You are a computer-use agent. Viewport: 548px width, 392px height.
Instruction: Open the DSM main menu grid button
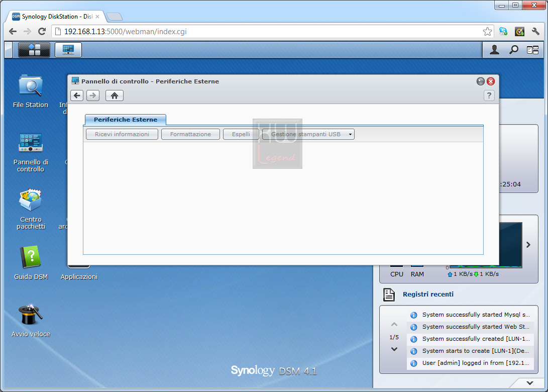pos(34,50)
